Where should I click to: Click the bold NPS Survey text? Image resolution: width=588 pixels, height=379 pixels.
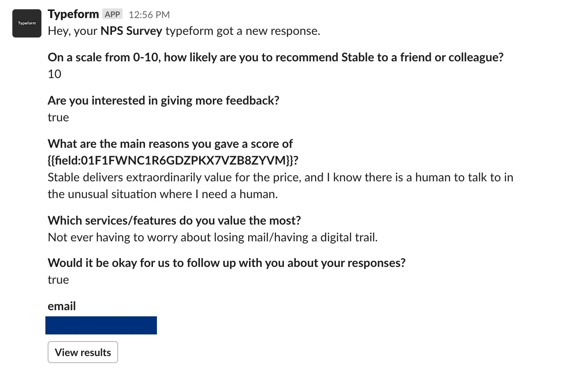(131, 31)
